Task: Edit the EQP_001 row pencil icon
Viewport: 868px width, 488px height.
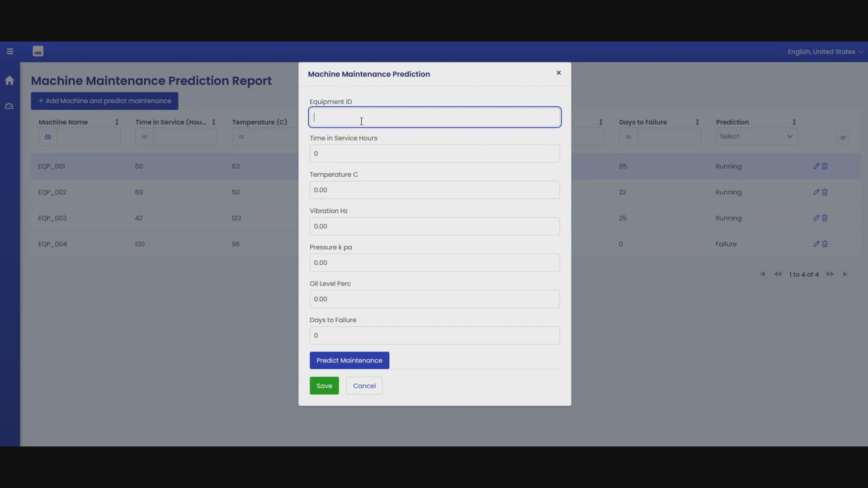Action: coord(816,166)
